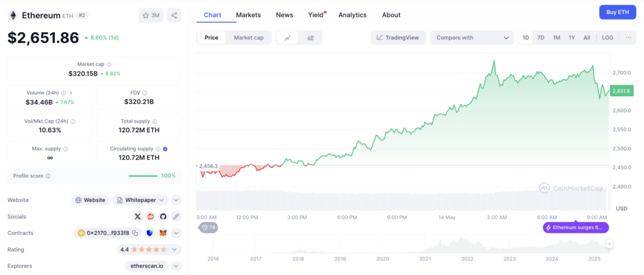Click the 2,651.8 current price label

pyautogui.click(x=621, y=91)
